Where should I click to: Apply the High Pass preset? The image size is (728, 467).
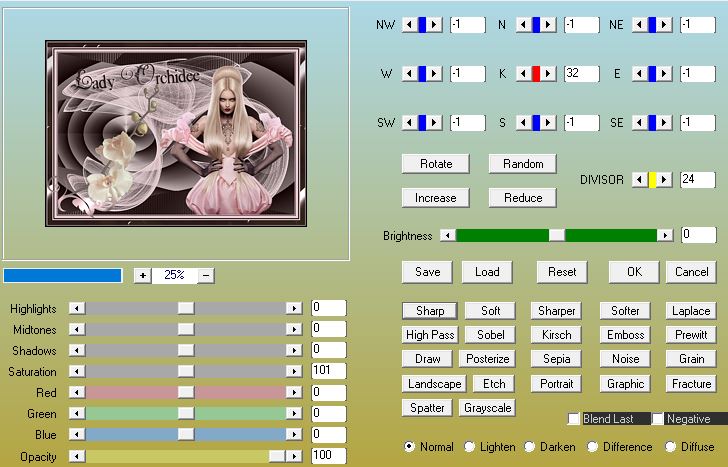point(430,335)
